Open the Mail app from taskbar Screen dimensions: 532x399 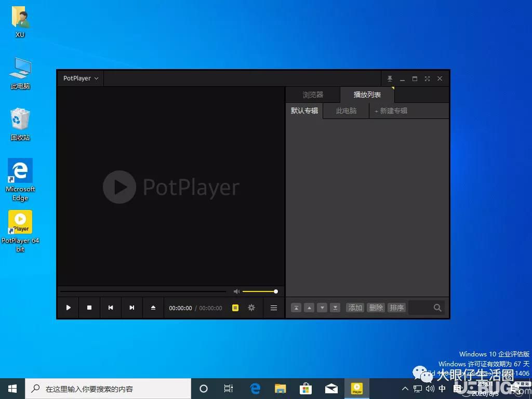point(331,389)
